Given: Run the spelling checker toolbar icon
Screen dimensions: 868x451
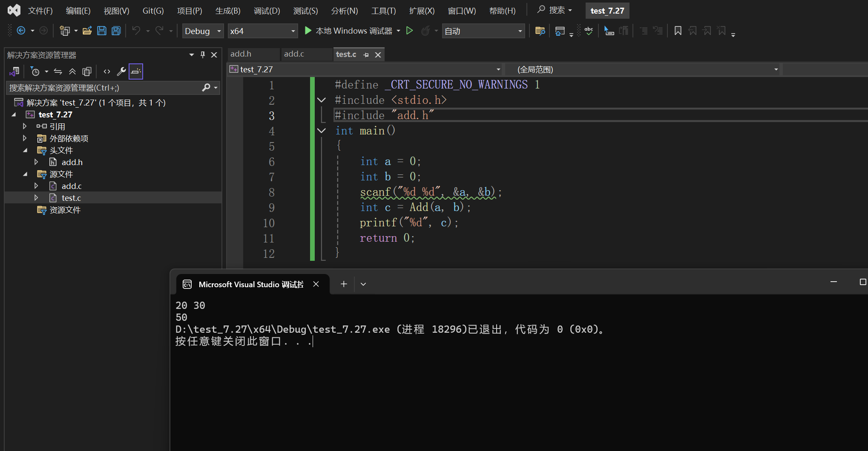Looking at the screenshot, I should coord(589,31).
